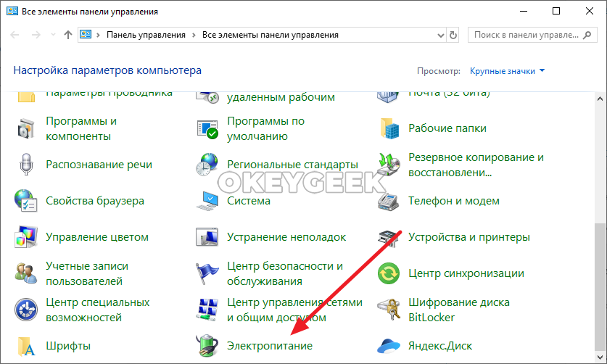Expand chevron after 'Панель управления' breadcrumb

[194, 36]
